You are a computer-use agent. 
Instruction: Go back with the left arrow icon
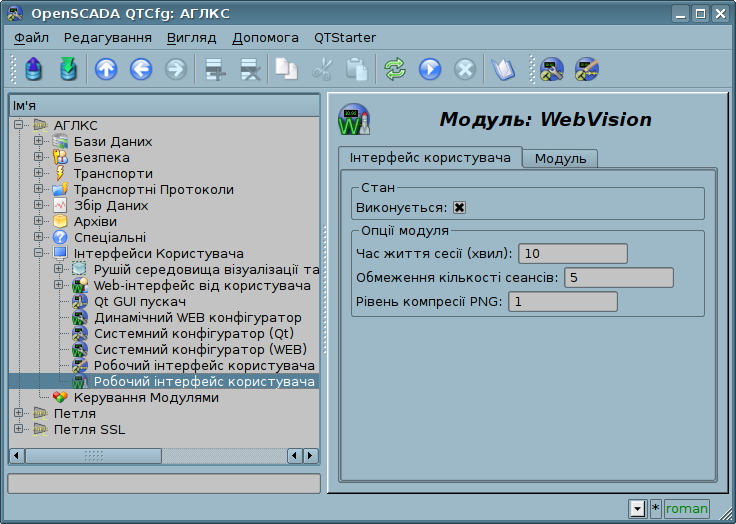point(141,69)
